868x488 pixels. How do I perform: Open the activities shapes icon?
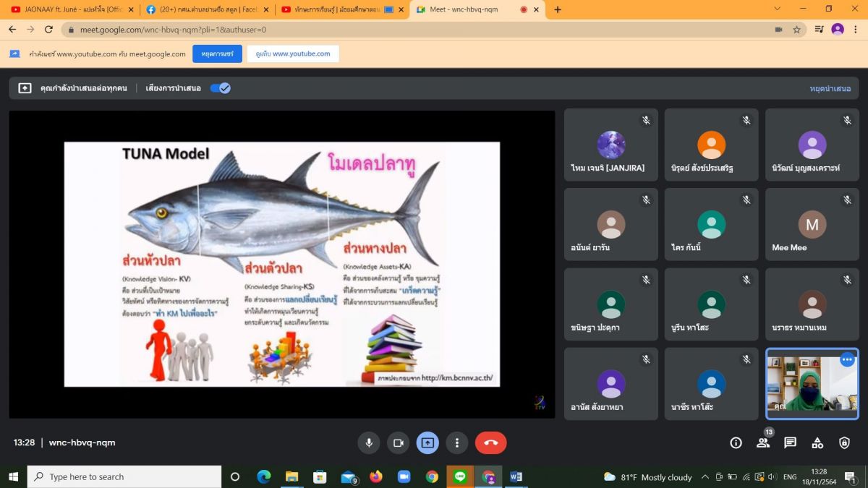point(817,442)
